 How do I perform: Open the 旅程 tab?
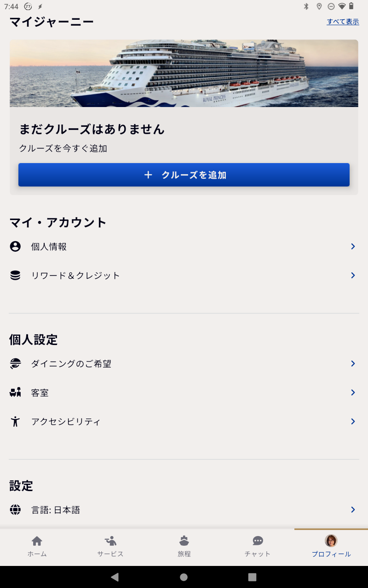point(184,546)
